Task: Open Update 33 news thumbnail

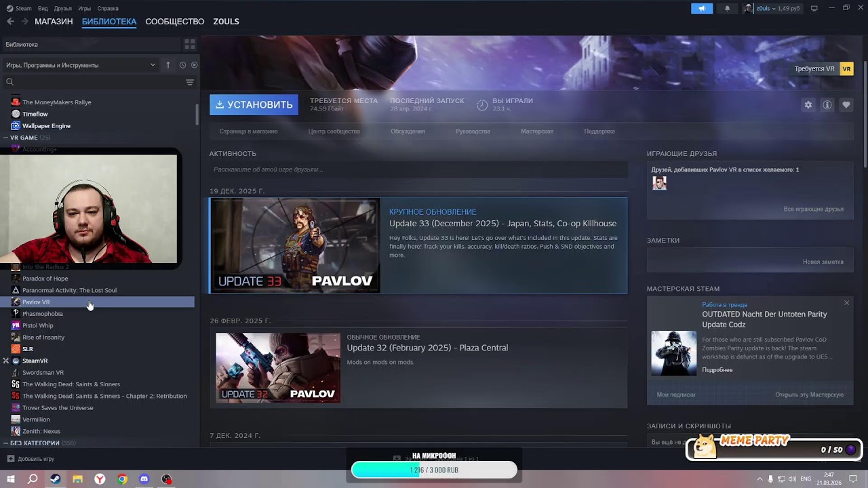Action: pos(295,245)
